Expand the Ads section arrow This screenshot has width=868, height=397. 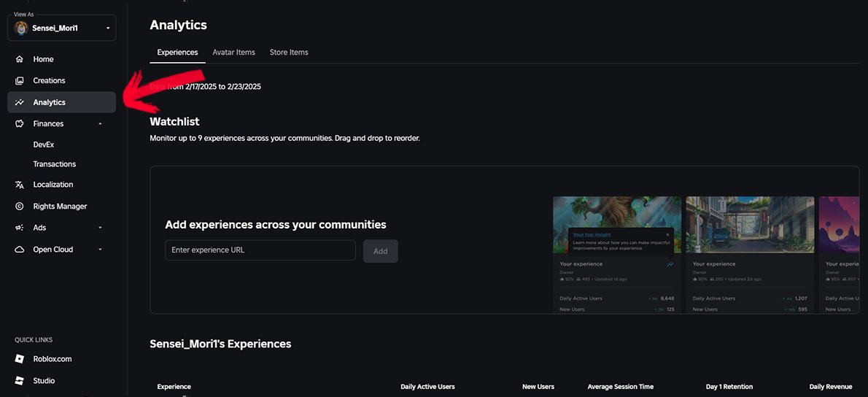tap(100, 228)
